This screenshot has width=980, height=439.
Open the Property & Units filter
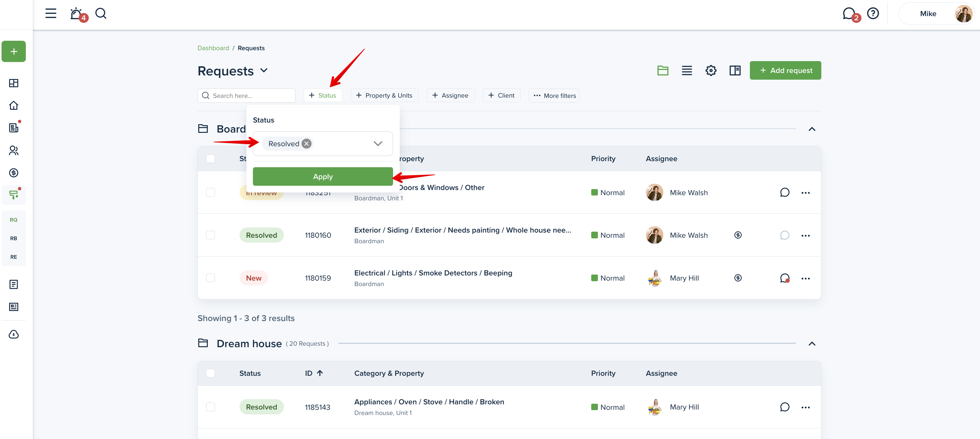(x=384, y=95)
